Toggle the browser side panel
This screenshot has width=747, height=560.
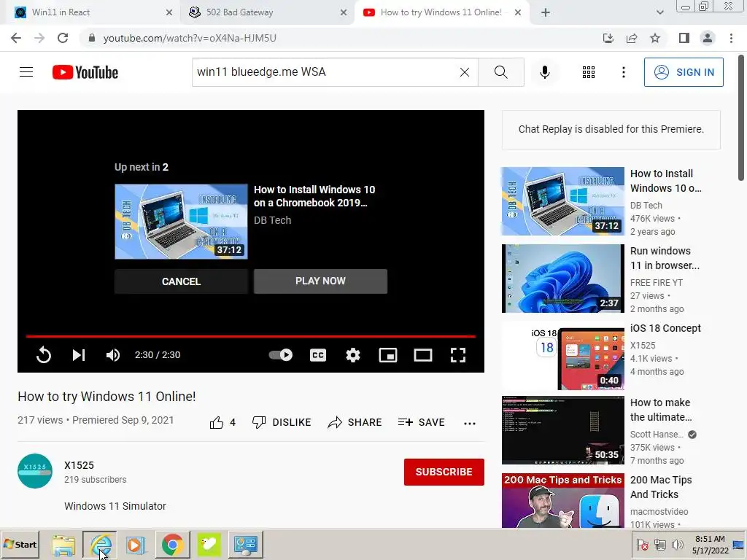click(x=684, y=38)
